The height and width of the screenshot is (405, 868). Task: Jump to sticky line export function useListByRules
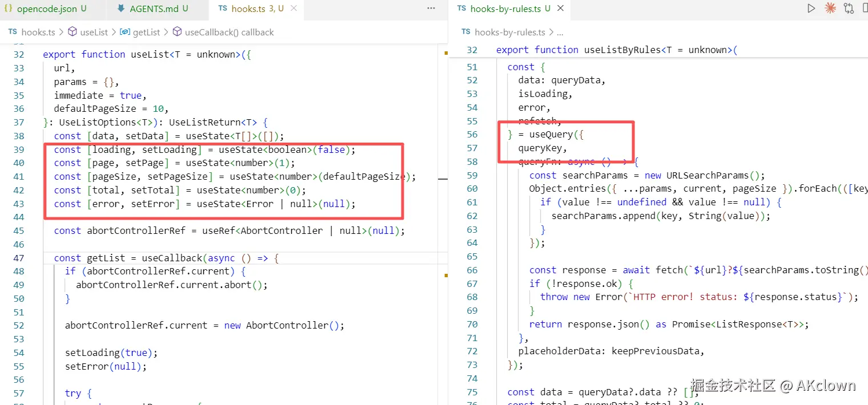point(617,50)
